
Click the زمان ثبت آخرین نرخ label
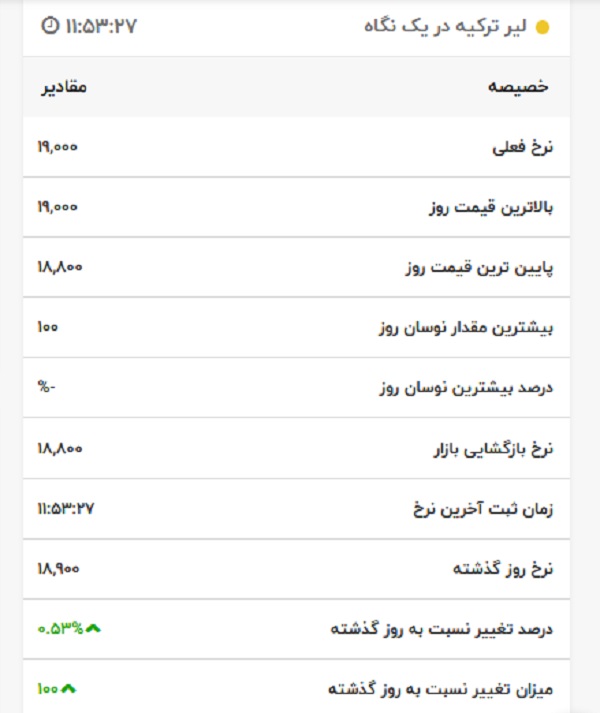pyautogui.click(x=482, y=508)
